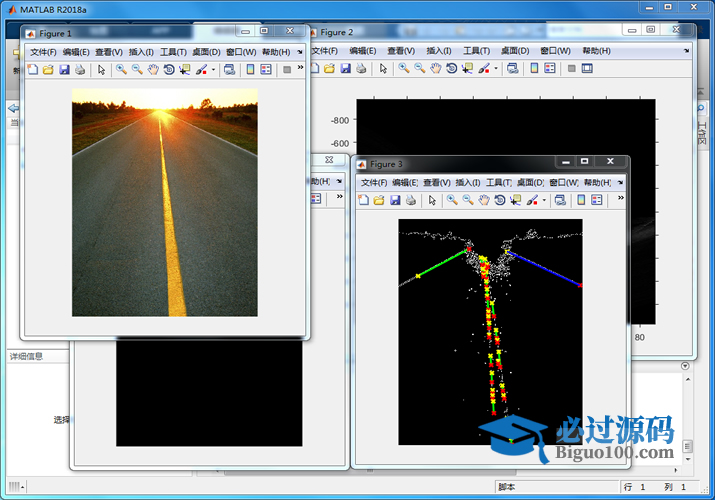Expand Figure 1 toolbar overflow chevron

[x=300, y=67]
